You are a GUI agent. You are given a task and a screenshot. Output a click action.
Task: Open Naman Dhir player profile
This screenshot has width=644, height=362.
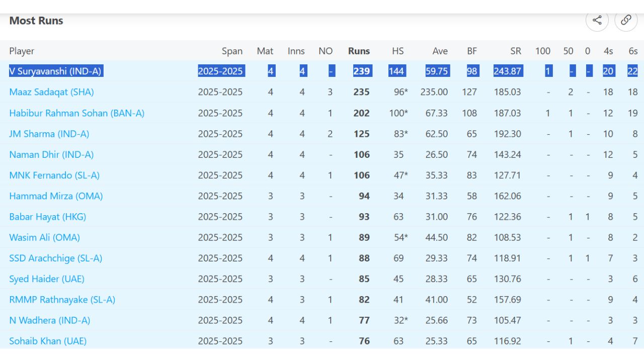click(x=51, y=154)
